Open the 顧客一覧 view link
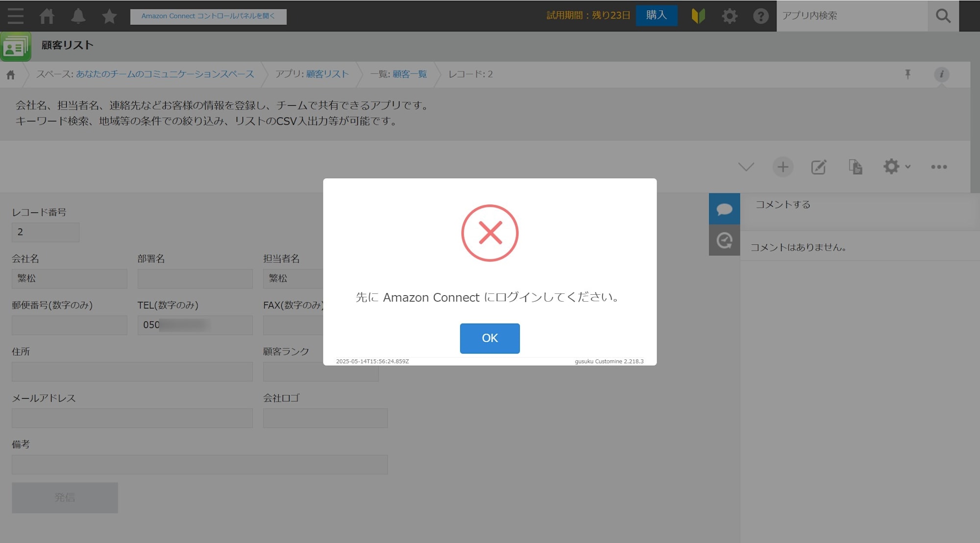 point(410,74)
